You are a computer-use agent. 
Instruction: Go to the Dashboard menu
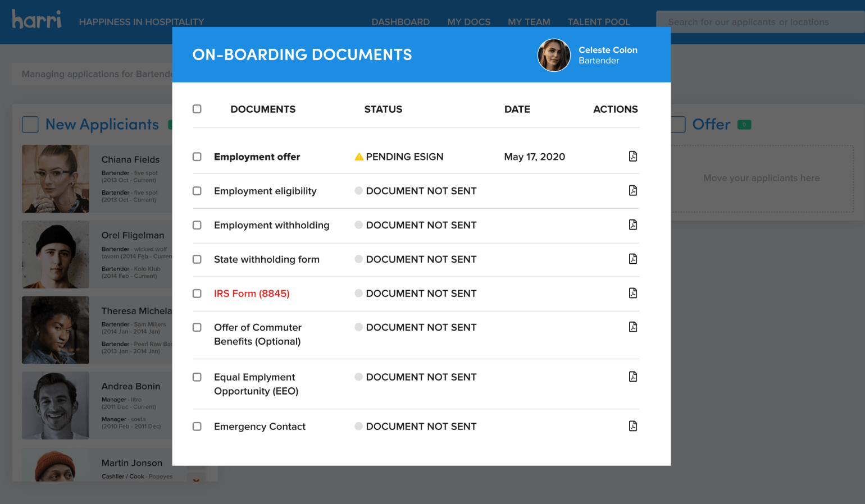click(x=400, y=22)
